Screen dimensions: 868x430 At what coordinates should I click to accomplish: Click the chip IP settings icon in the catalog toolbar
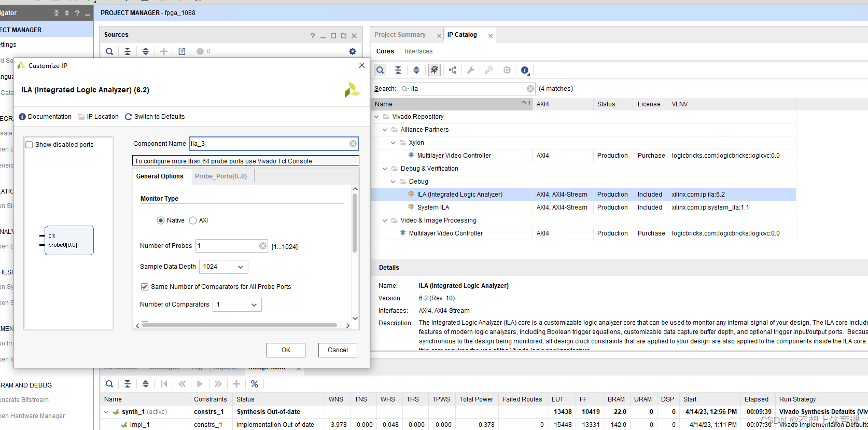507,70
